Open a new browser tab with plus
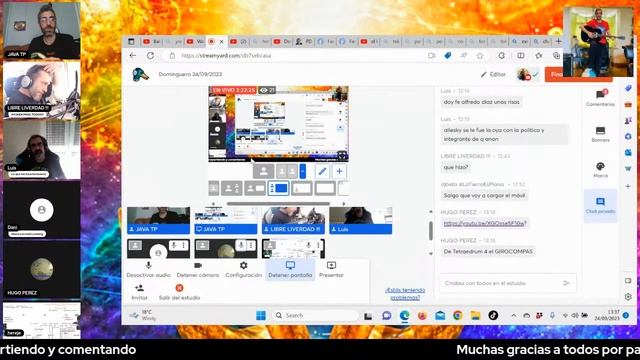This screenshot has height=360, width=640. tap(558, 41)
